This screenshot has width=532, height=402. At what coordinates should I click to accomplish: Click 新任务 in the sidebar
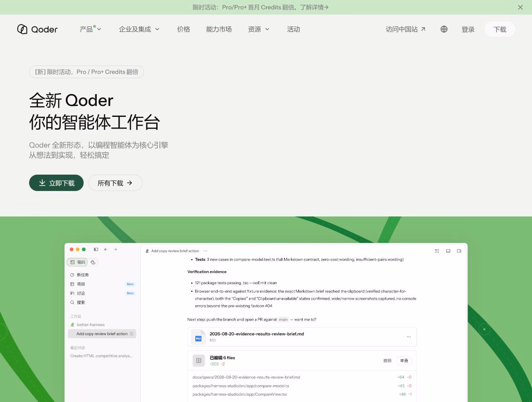point(80,275)
